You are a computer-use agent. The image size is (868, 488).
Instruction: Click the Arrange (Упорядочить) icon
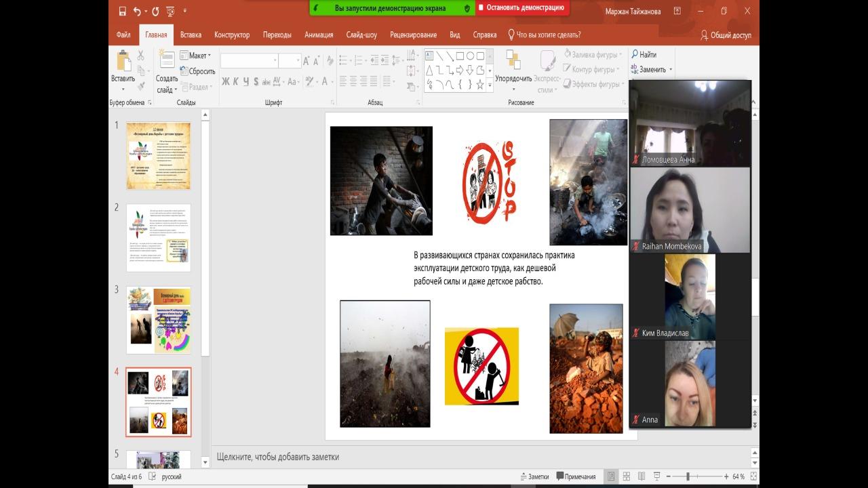513,61
